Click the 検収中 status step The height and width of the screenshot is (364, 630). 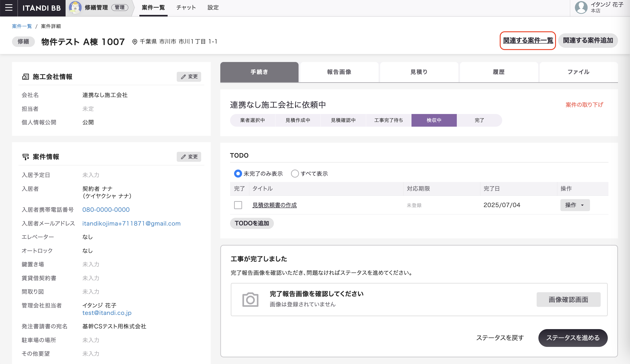click(x=434, y=120)
